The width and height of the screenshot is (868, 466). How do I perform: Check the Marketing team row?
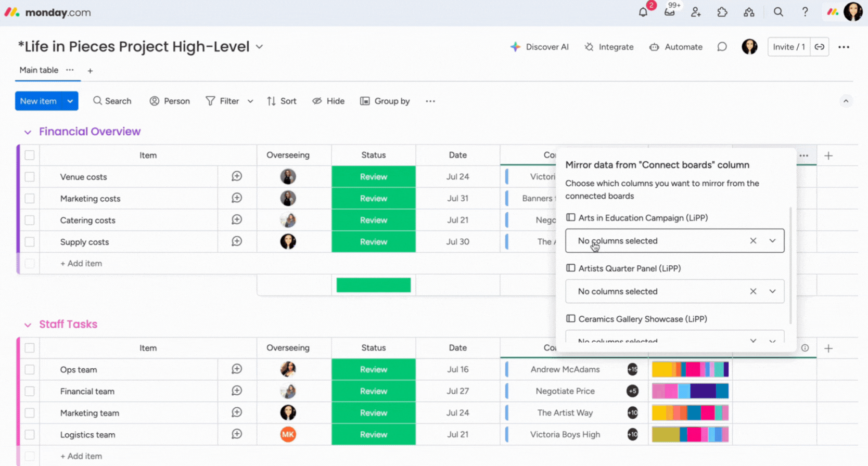[x=30, y=413]
